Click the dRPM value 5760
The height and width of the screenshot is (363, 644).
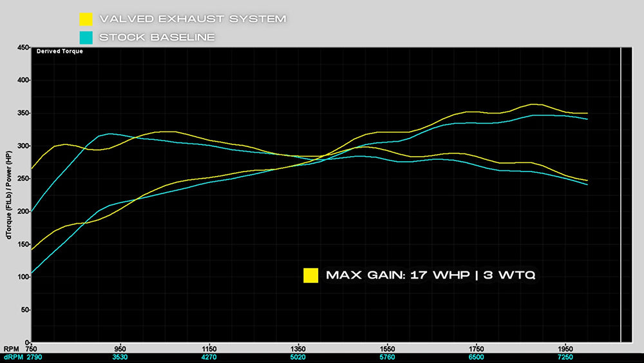pos(387,357)
